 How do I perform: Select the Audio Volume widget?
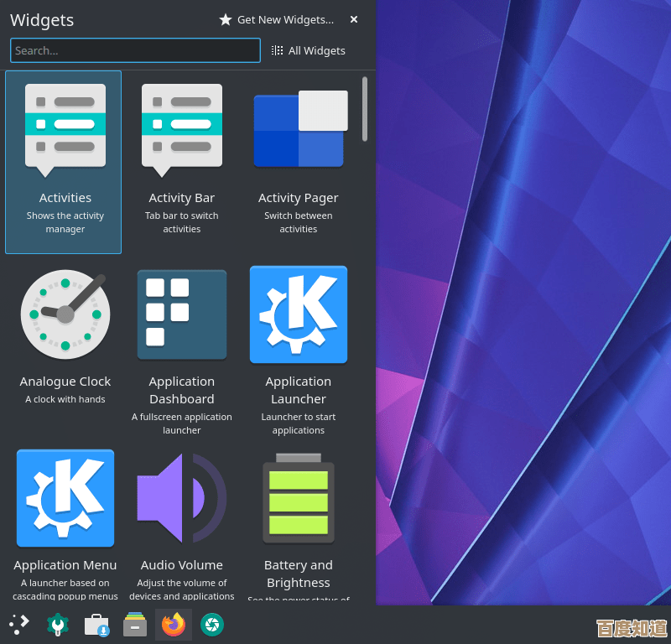(181, 520)
